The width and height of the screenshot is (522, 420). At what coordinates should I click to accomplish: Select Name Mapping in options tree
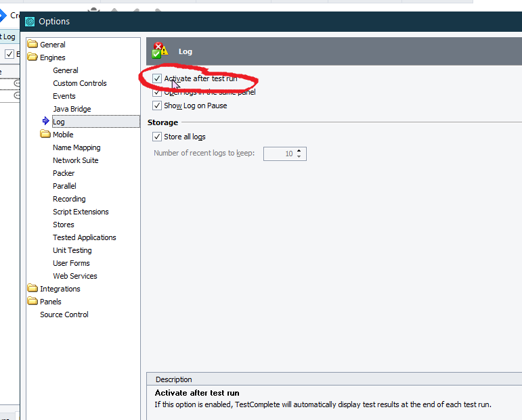[x=77, y=147]
